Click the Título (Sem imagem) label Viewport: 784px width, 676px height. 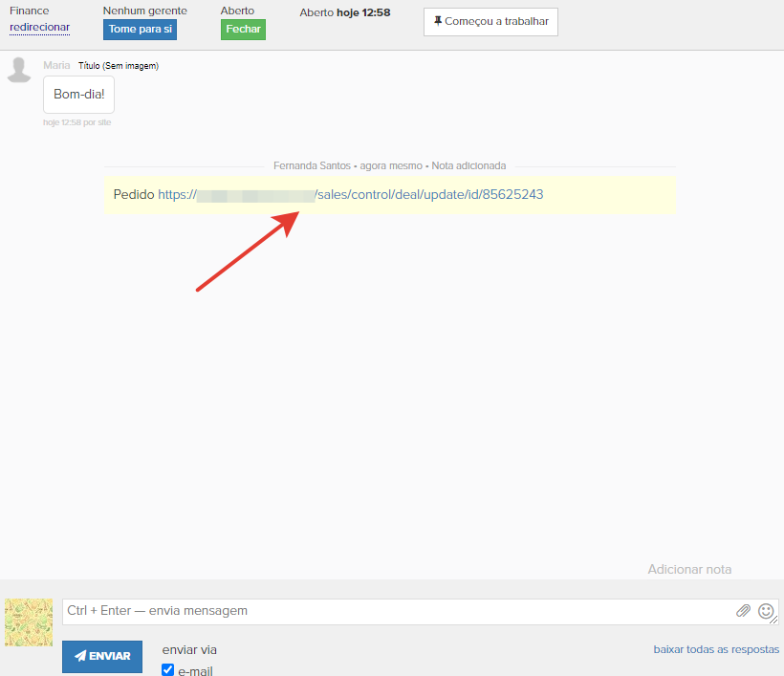click(x=118, y=66)
